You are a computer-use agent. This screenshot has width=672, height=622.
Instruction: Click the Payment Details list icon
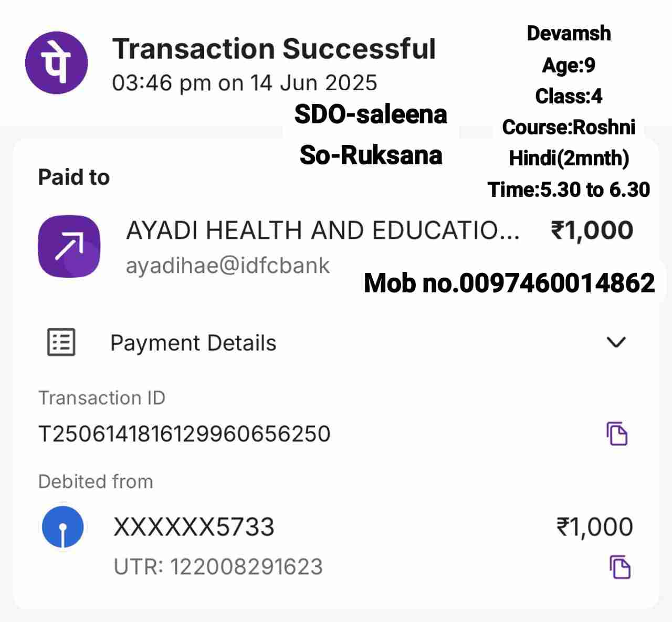point(61,342)
